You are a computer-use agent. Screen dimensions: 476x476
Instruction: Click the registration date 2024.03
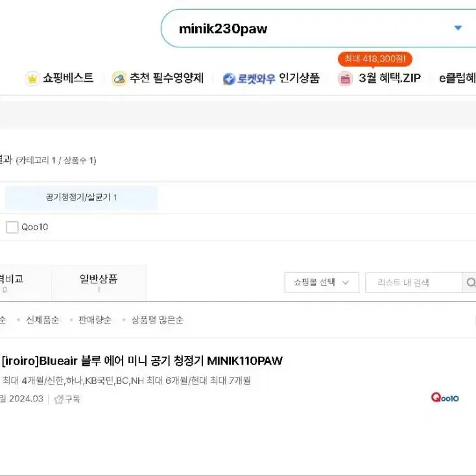point(26,399)
